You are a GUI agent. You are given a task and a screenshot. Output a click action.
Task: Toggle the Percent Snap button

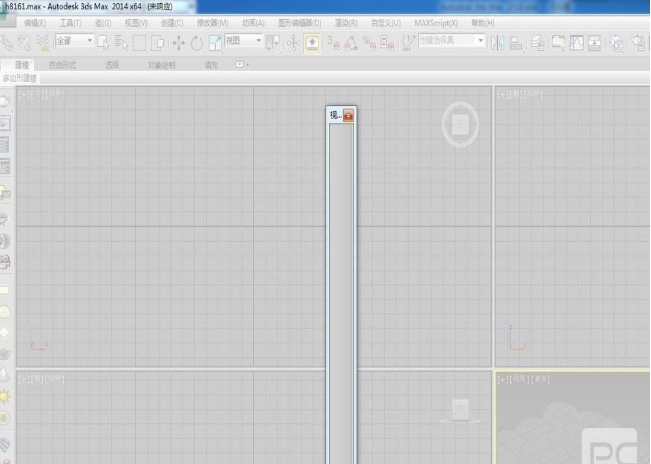(x=369, y=42)
